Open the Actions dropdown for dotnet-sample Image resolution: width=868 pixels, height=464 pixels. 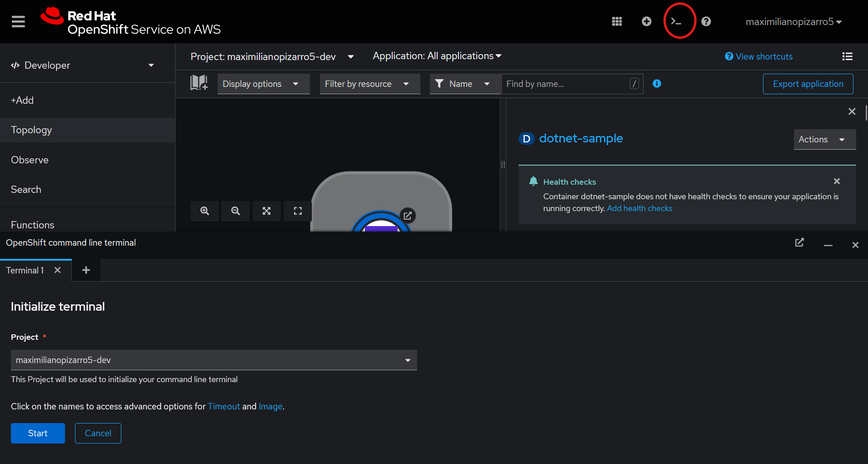[825, 140]
